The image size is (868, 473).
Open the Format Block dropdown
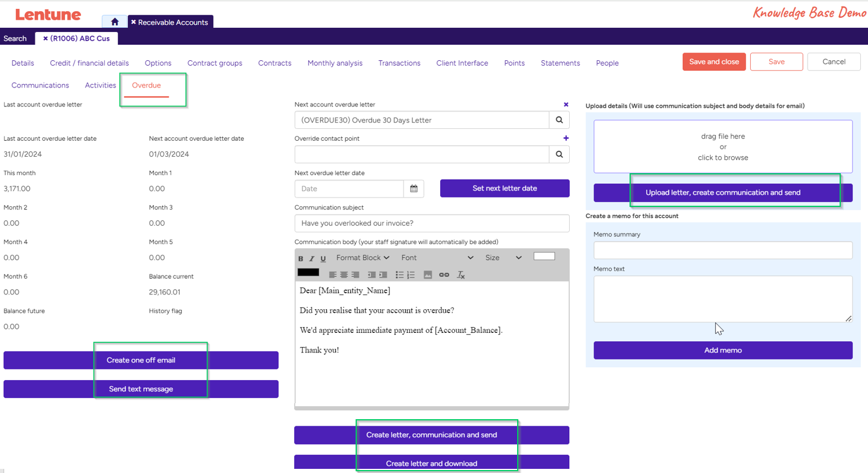point(363,258)
